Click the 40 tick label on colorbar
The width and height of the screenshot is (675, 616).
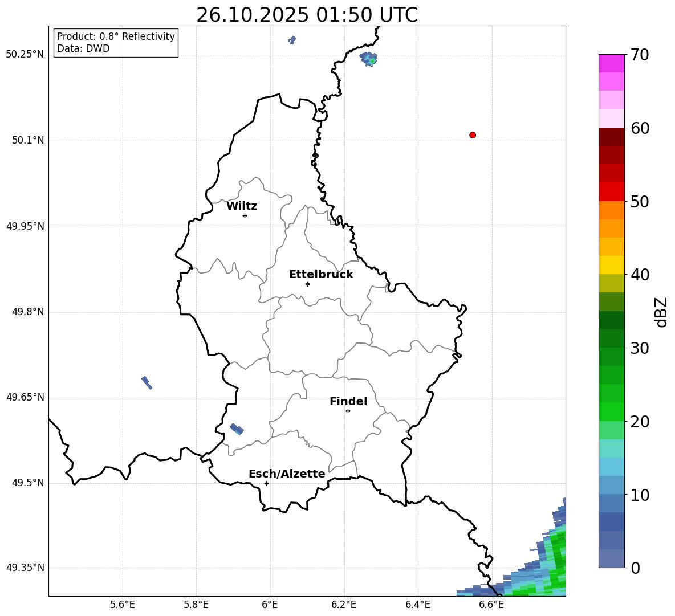[640, 275]
